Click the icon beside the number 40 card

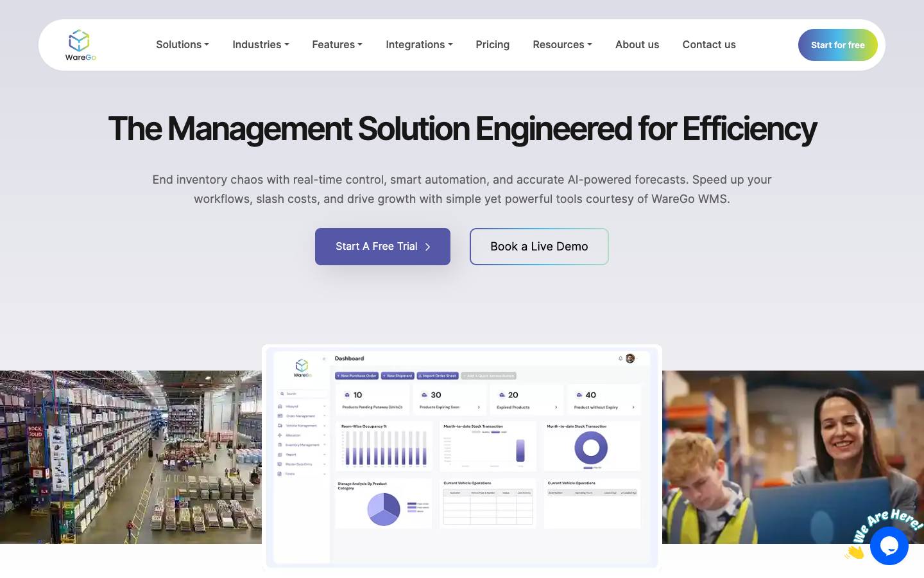579,395
